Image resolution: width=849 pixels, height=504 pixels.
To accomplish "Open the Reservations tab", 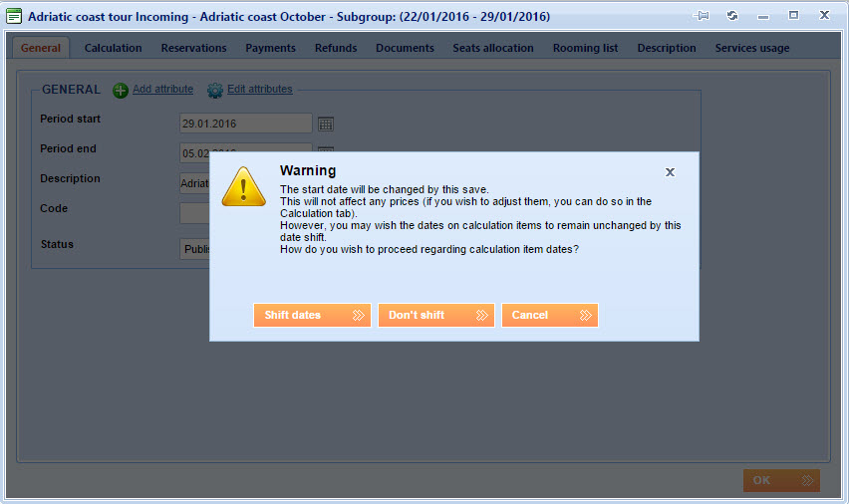I will pos(194,48).
